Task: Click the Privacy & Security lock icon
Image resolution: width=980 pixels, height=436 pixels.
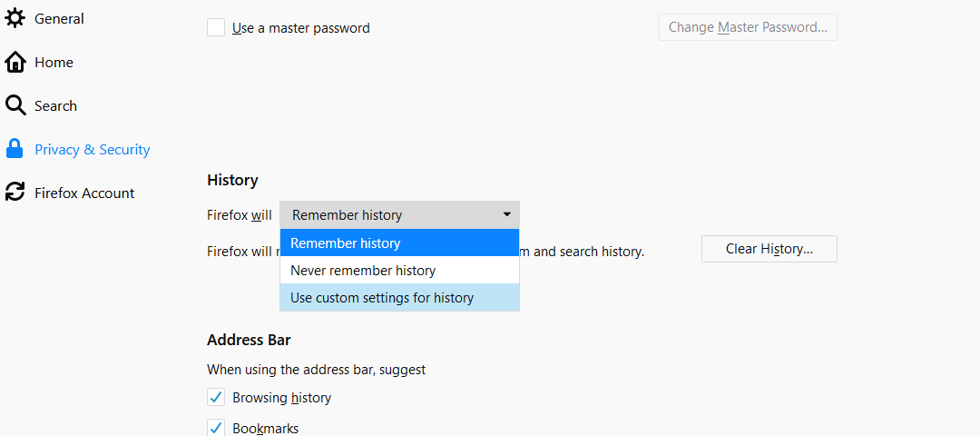Action: pos(15,149)
